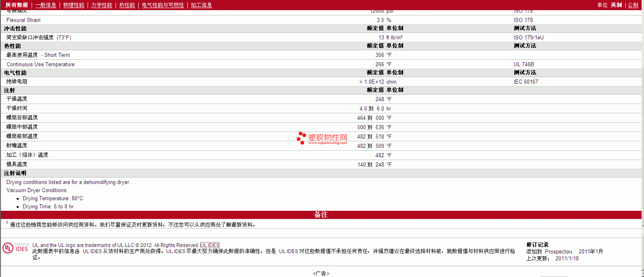This screenshot has height=277, width=644.
Task: Click the 绝缘电阻 row label
Action: pos(17,82)
